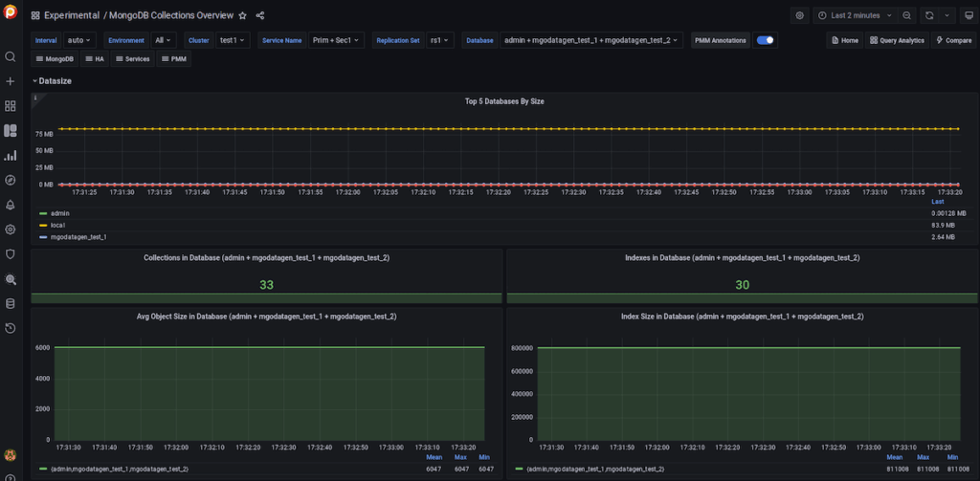This screenshot has height=481, width=980.
Task: Open the Database selection dropdown
Action: 591,40
